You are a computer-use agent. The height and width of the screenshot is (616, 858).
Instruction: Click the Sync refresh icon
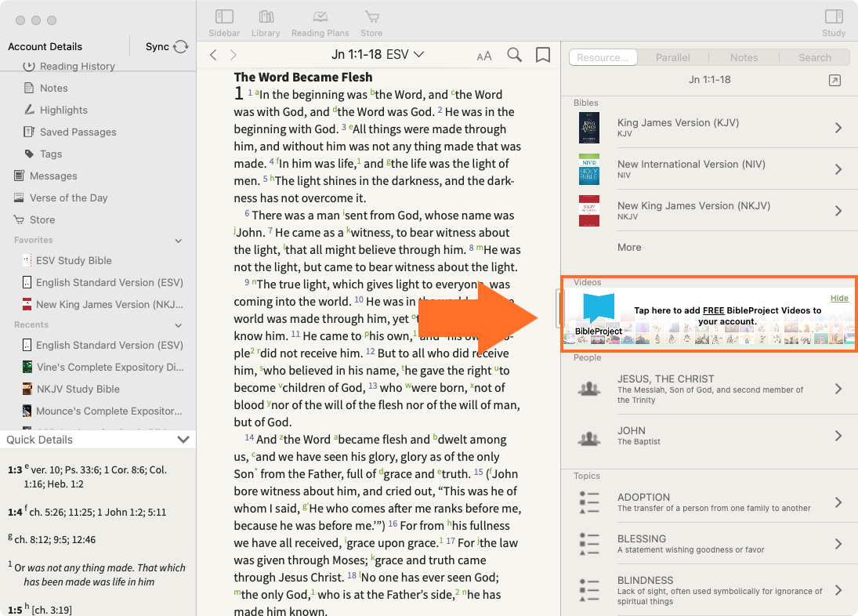click(x=180, y=47)
